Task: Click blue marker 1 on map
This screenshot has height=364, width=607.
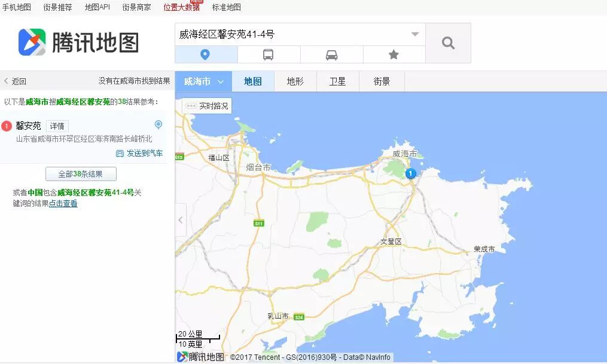Action: pyautogui.click(x=411, y=173)
